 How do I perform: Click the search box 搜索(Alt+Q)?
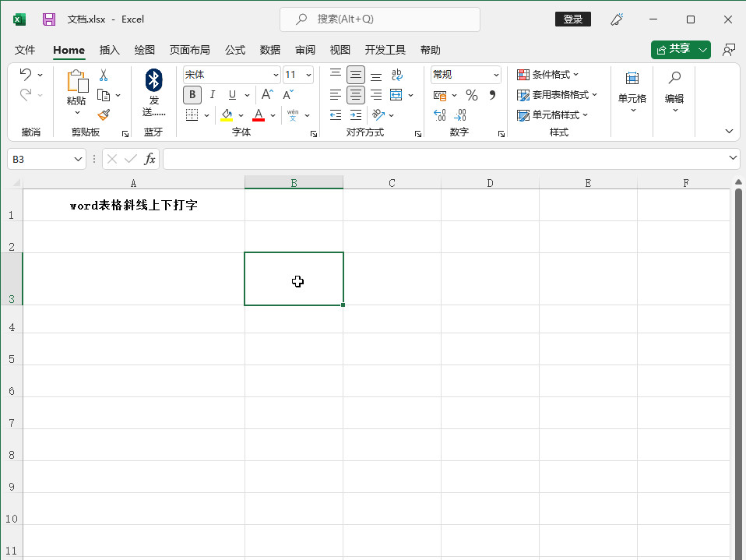(380, 19)
